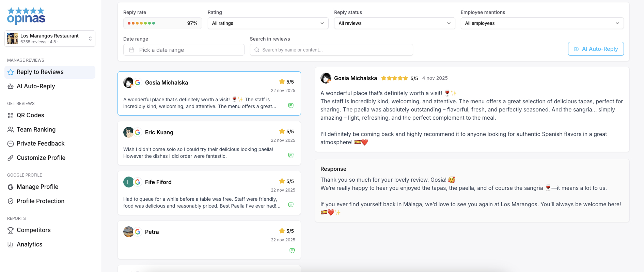This screenshot has width=644, height=272.
Task: Click the Analytics chart icon
Action: (11, 245)
